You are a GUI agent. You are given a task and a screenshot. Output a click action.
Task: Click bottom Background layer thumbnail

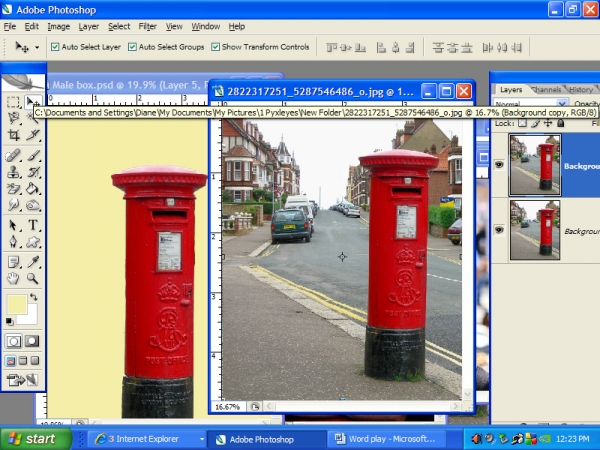pos(535,230)
